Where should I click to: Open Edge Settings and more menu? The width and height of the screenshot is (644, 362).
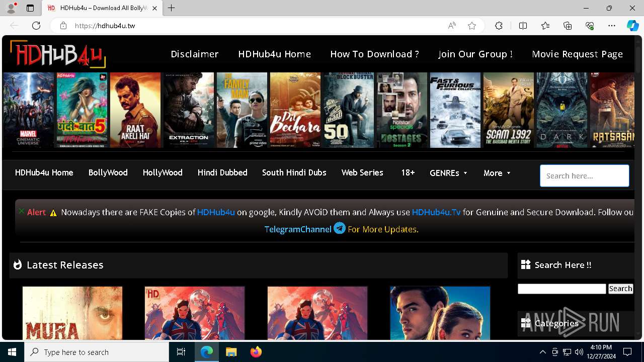pos(612,26)
